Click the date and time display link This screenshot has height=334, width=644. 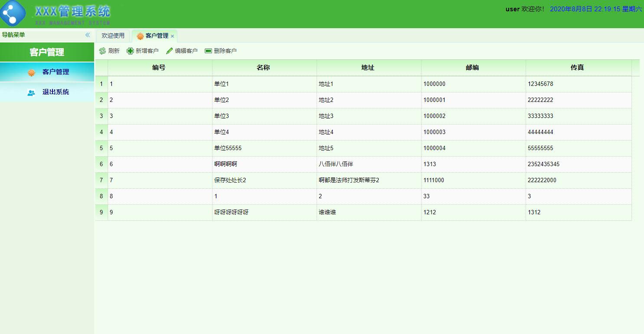pos(594,8)
